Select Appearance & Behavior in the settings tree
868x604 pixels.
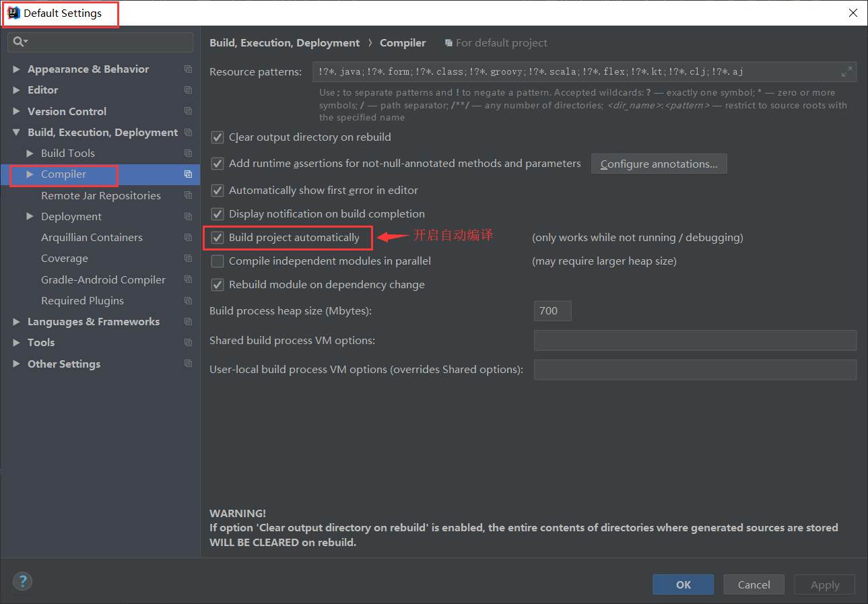click(88, 69)
